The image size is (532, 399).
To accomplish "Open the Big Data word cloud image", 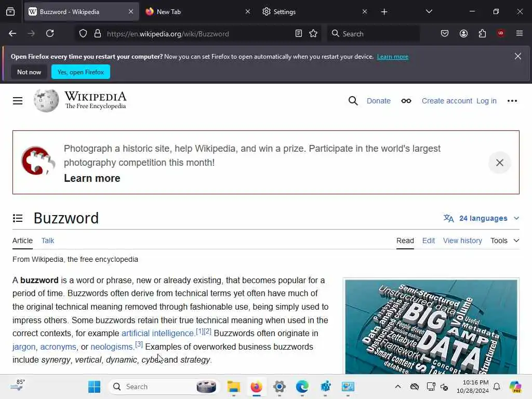I will 431,326.
